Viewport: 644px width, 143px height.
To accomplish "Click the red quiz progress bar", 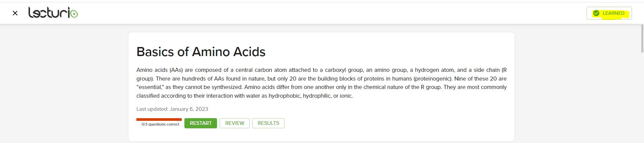I will coord(159,119).
